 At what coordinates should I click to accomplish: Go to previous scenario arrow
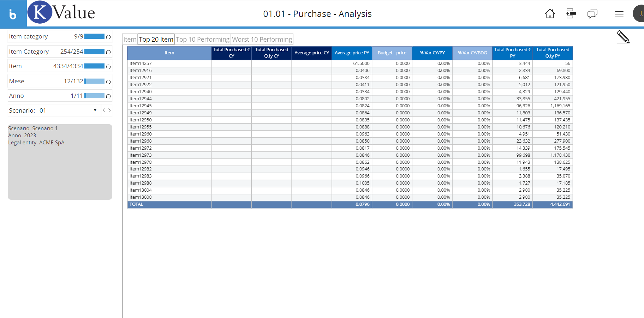[104, 110]
